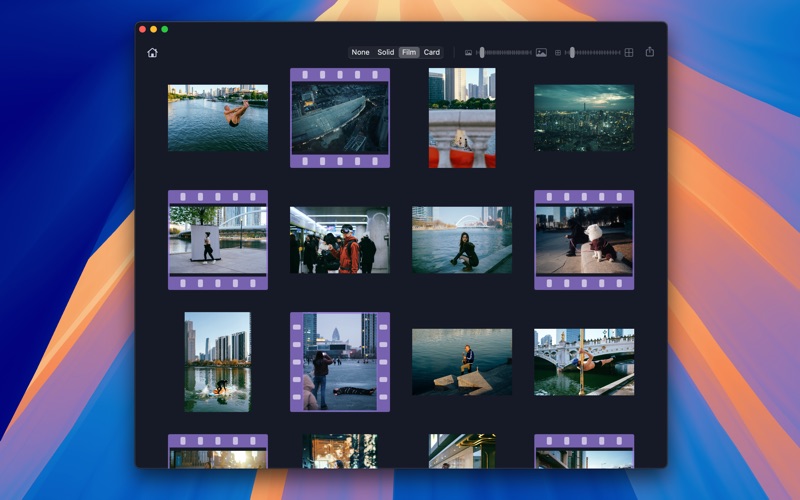This screenshot has width=800, height=500.
Task: Click the large image size icon
Action: [x=541, y=53]
